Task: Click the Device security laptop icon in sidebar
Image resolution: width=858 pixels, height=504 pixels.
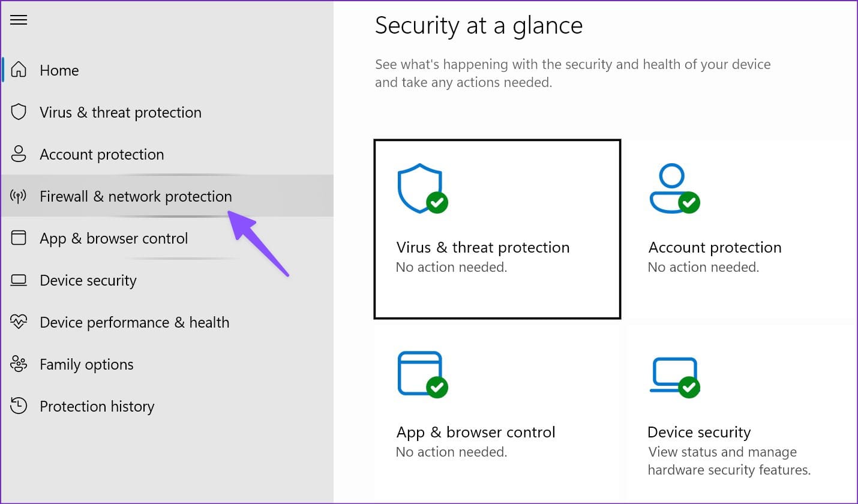Action: pos(19,280)
